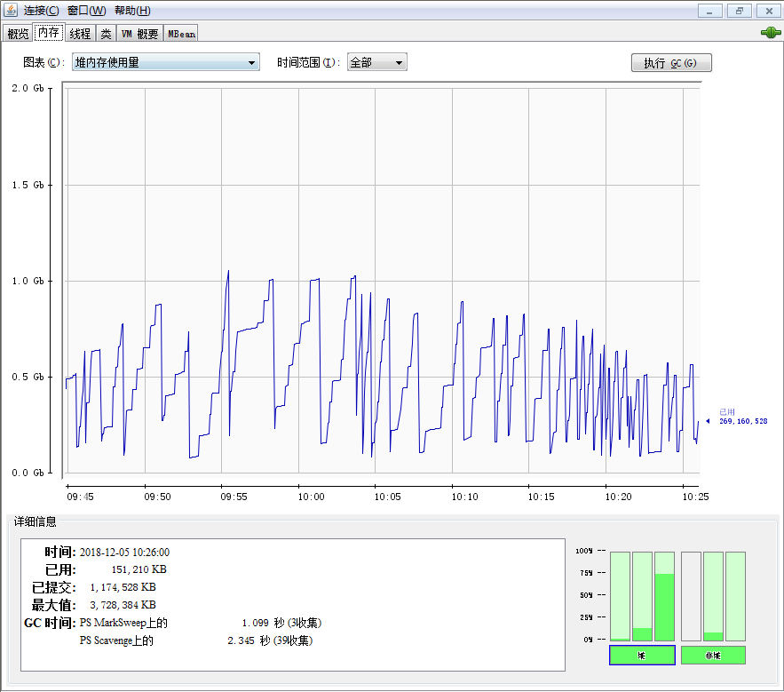Minimize the internal JConsole window

(709, 11)
